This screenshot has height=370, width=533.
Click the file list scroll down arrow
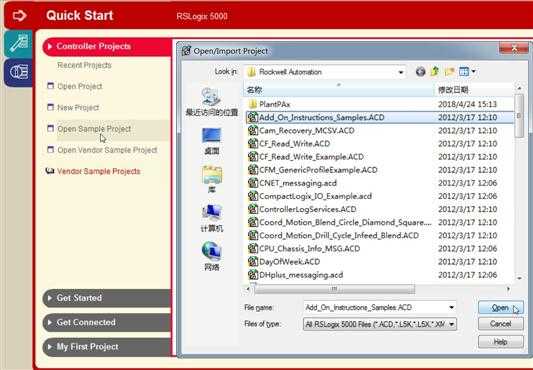519,278
